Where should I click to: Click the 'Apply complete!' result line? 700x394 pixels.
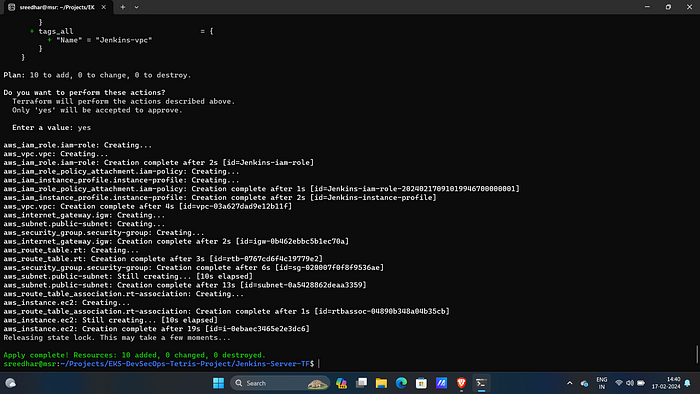coord(134,355)
